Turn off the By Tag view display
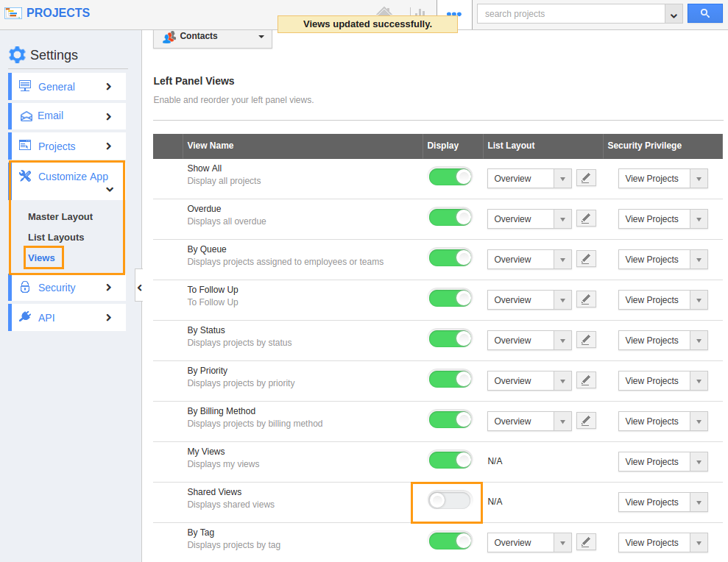728x562 pixels. click(450, 542)
